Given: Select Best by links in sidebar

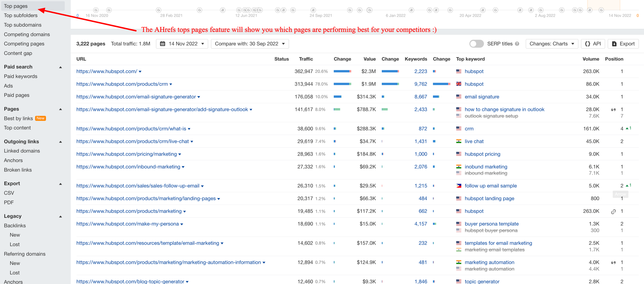Looking at the screenshot, I should click(x=18, y=118).
